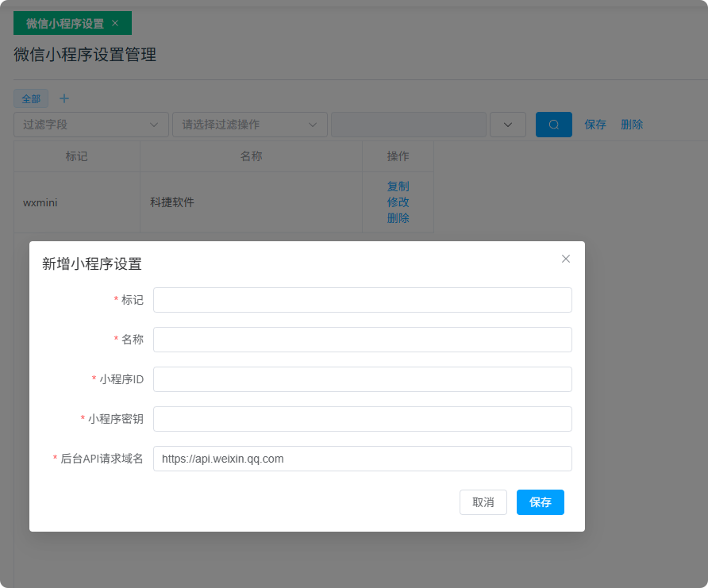Click the blue search icon button
This screenshot has width=708, height=588.
click(553, 125)
